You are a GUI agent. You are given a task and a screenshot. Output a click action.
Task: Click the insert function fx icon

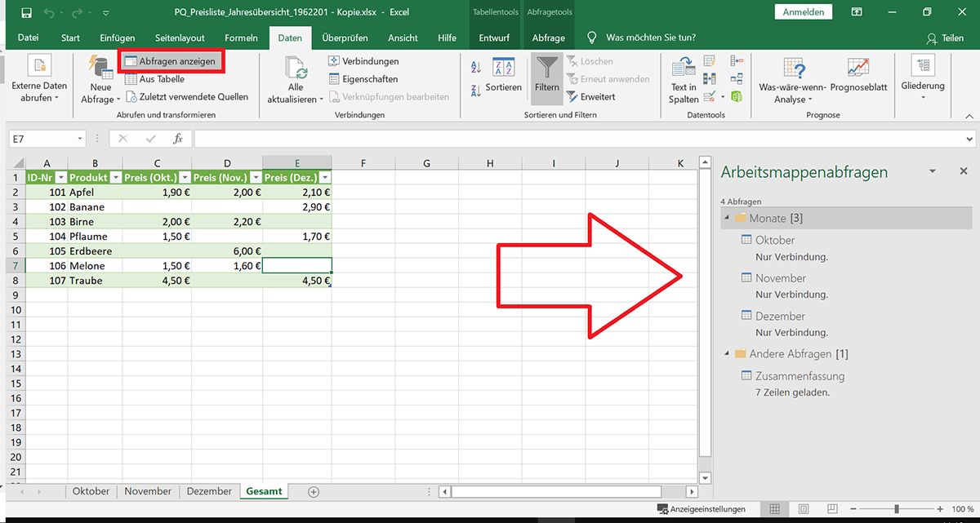[x=178, y=139]
